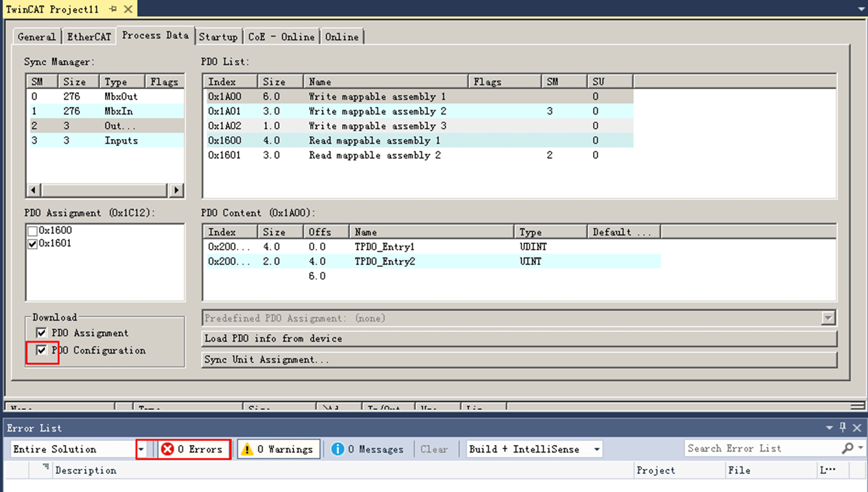The width and height of the screenshot is (868, 492).
Task: Select the 0x1A01 Write mappable assembly 2 row
Action: [377, 111]
